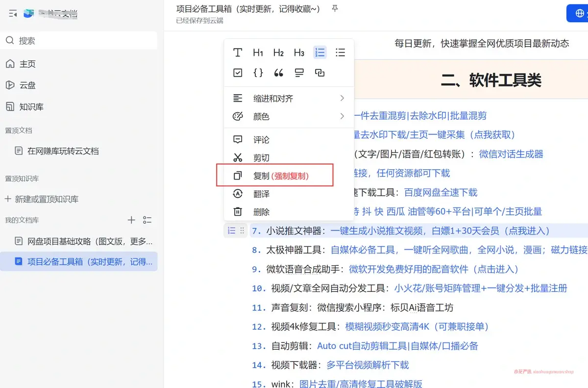588x388 pixels.
Task: Open the 我的文档库 display options
Action: [x=147, y=220]
